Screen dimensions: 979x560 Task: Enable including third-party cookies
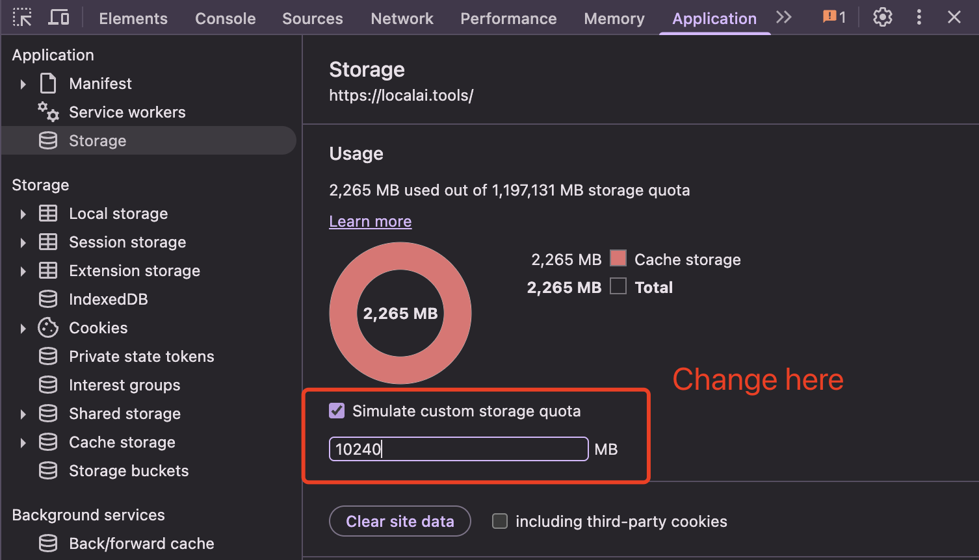(499, 521)
